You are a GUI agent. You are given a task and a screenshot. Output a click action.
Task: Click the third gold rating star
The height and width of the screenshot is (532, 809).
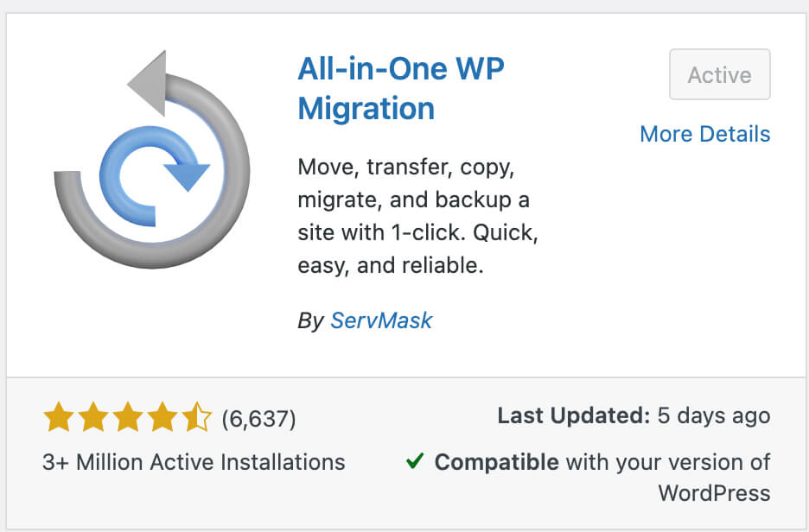tap(127, 417)
